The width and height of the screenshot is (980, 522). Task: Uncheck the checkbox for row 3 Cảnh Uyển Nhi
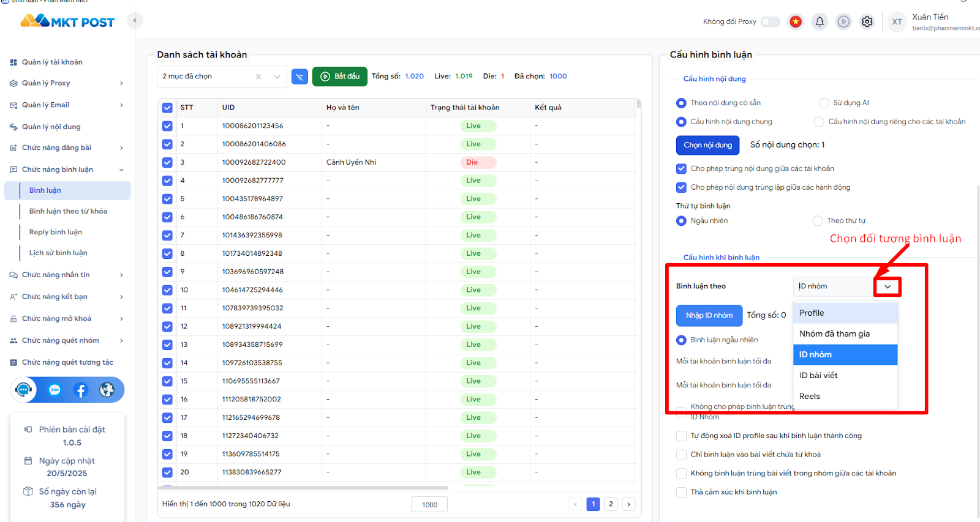(167, 163)
